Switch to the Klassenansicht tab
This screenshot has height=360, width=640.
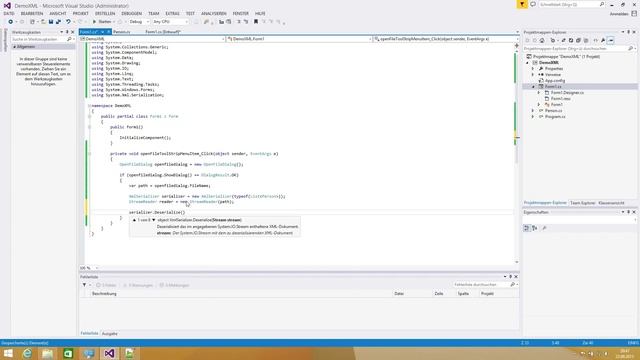coord(611,203)
